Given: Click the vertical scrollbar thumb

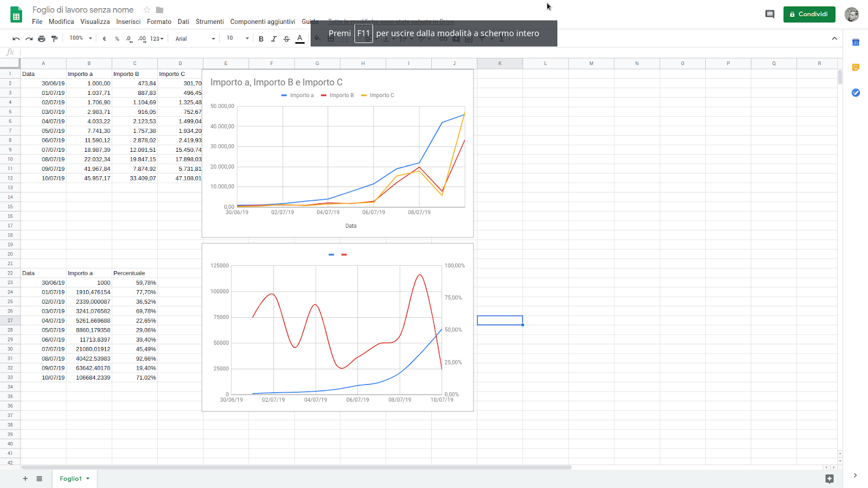Looking at the screenshot, I should tap(840, 77).
